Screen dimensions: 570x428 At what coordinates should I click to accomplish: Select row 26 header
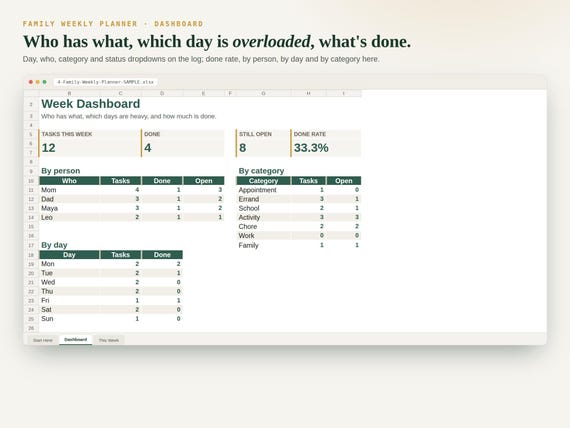[31, 328]
